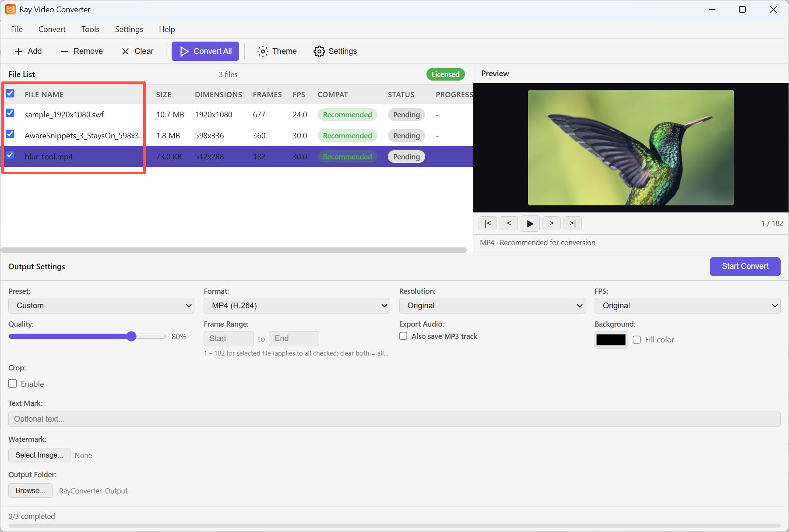Sort by the PROGRESS column header
The height and width of the screenshot is (532, 789).
(454, 95)
